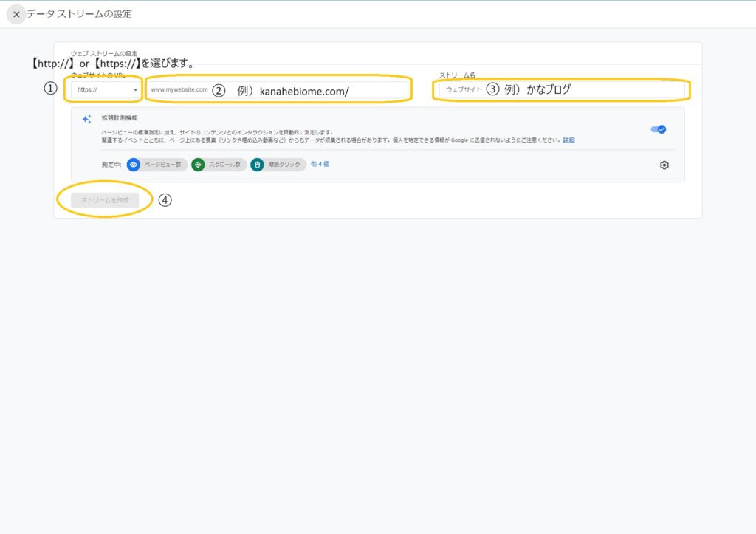756x534 pixels.
Task: Select the スクロール数 chip label
Action: coord(226,165)
